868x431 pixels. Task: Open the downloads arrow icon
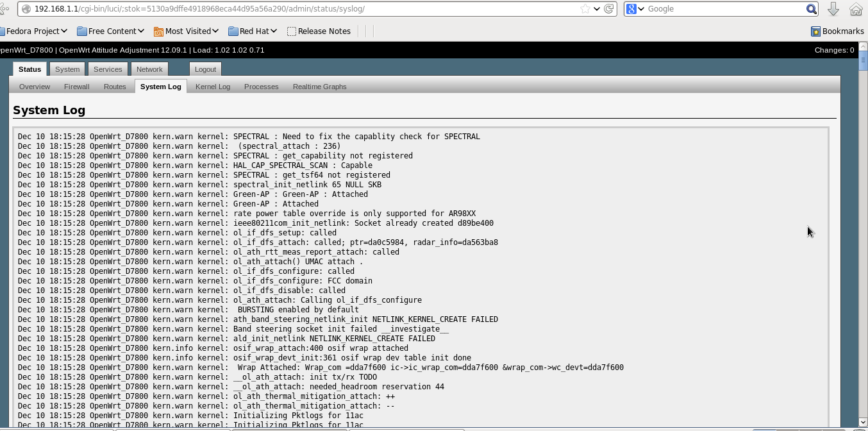(x=833, y=9)
